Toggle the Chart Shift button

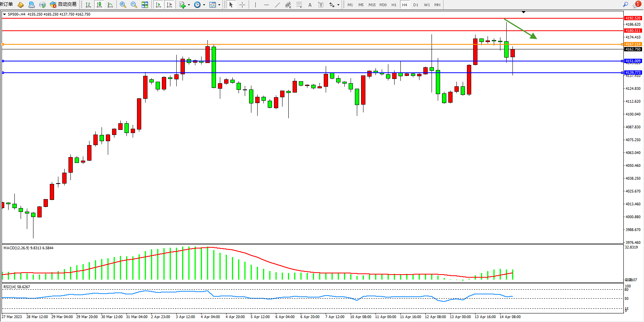(169, 5)
